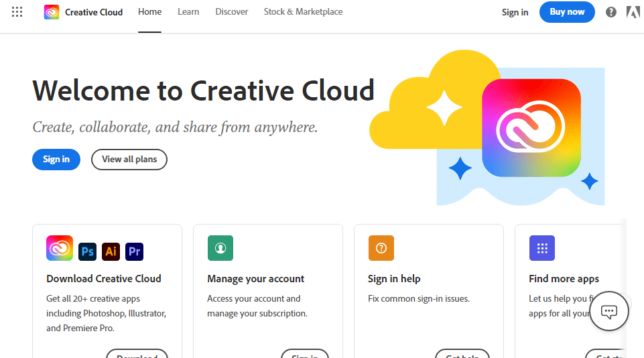The width and height of the screenshot is (644, 358).
Task: Click the Creative Cloud icon in Download card
Action: [60, 248]
